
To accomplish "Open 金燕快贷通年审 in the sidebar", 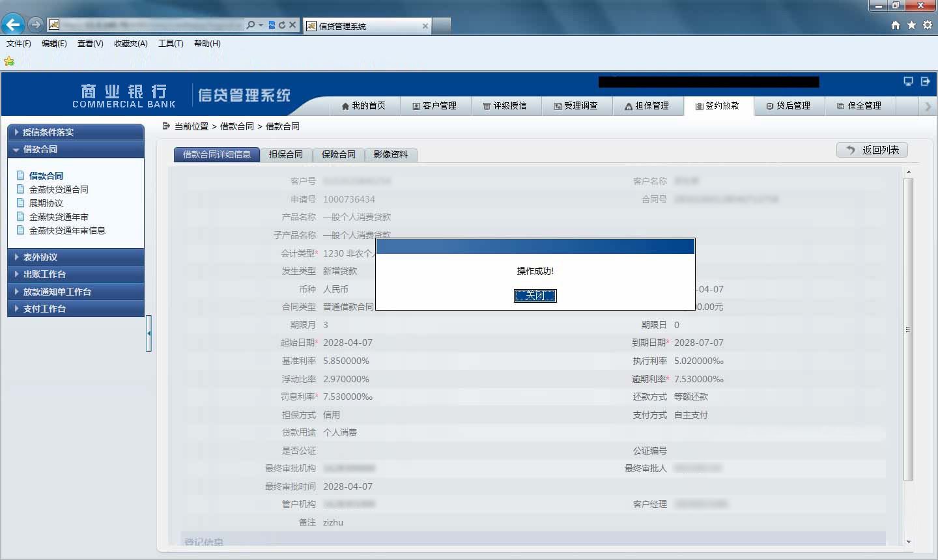I will pyautogui.click(x=59, y=217).
